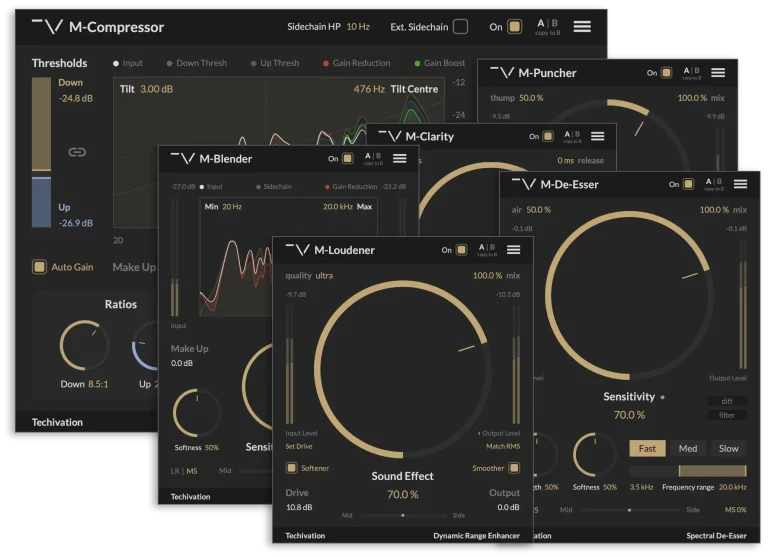Image resolution: width=768 pixels, height=557 pixels.
Task: Switch A|B state in M-De-Esser
Action: click(x=714, y=184)
